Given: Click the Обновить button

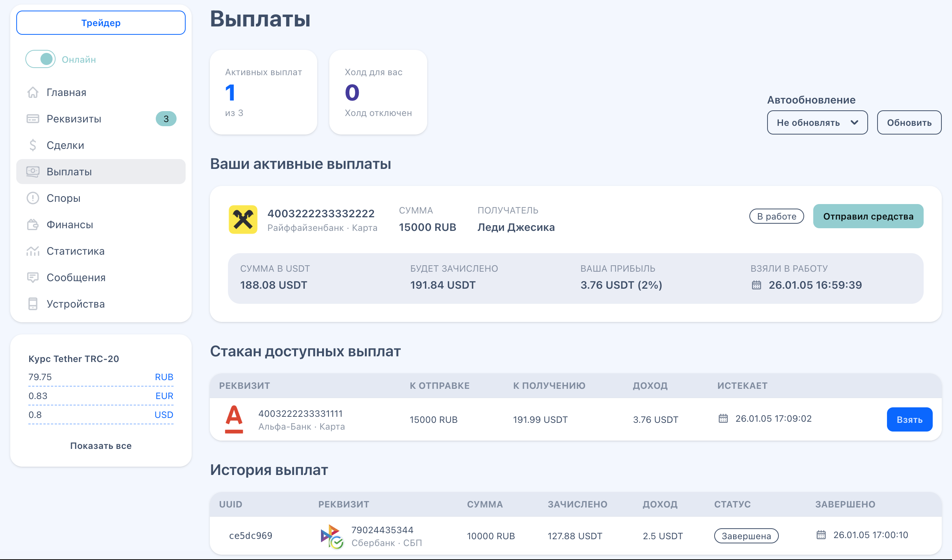Looking at the screenshot, I should coord(909,123).
